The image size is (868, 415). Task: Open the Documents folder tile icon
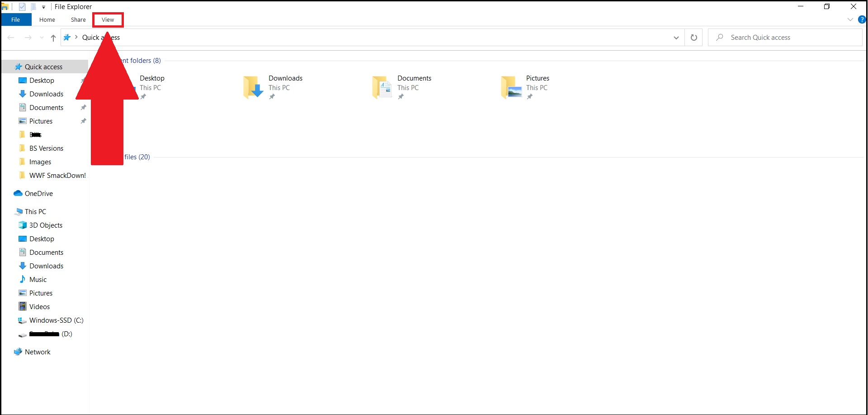pos(382,87)
